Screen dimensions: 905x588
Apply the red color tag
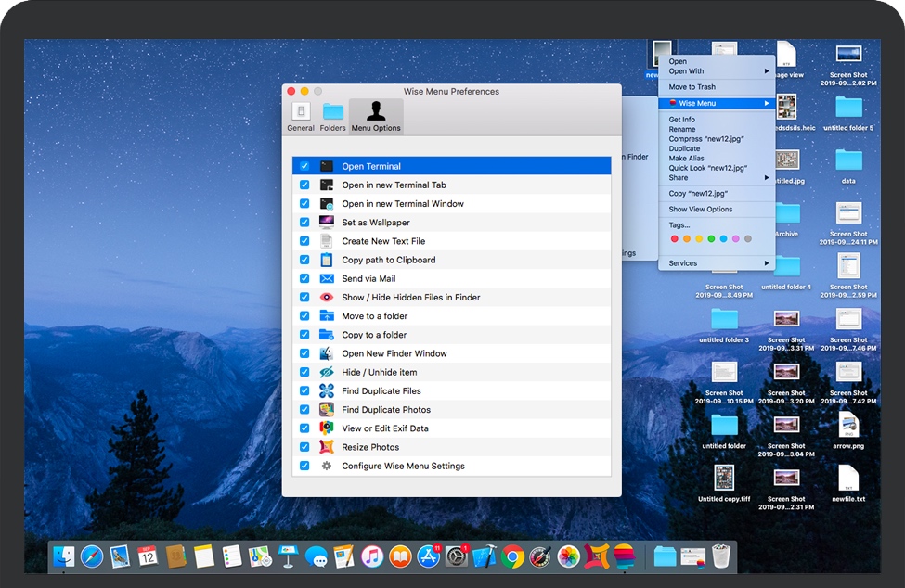click(675, 239)
